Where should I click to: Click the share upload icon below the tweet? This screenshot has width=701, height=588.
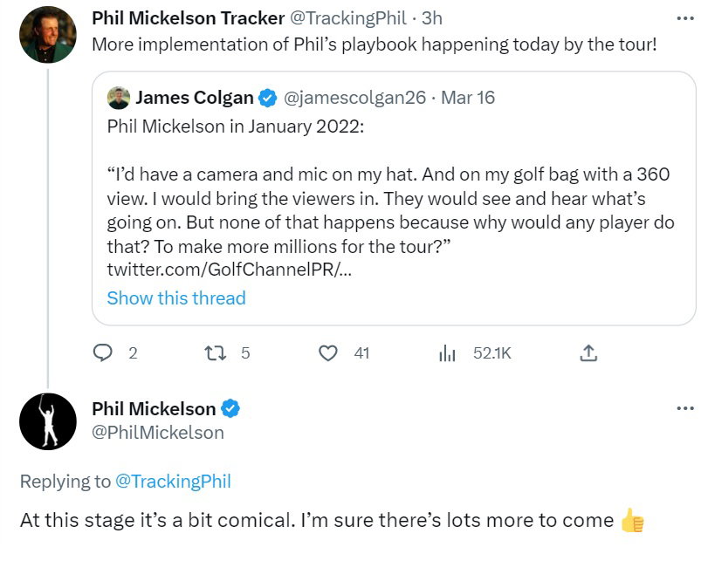(588, 352)
